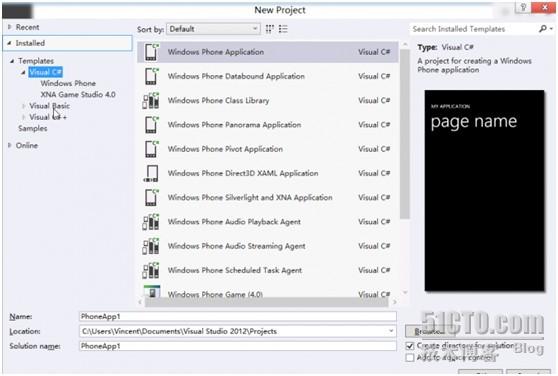Expand the Online section
The height and width of the screenshot is (376, 558).
coord(10,145)
